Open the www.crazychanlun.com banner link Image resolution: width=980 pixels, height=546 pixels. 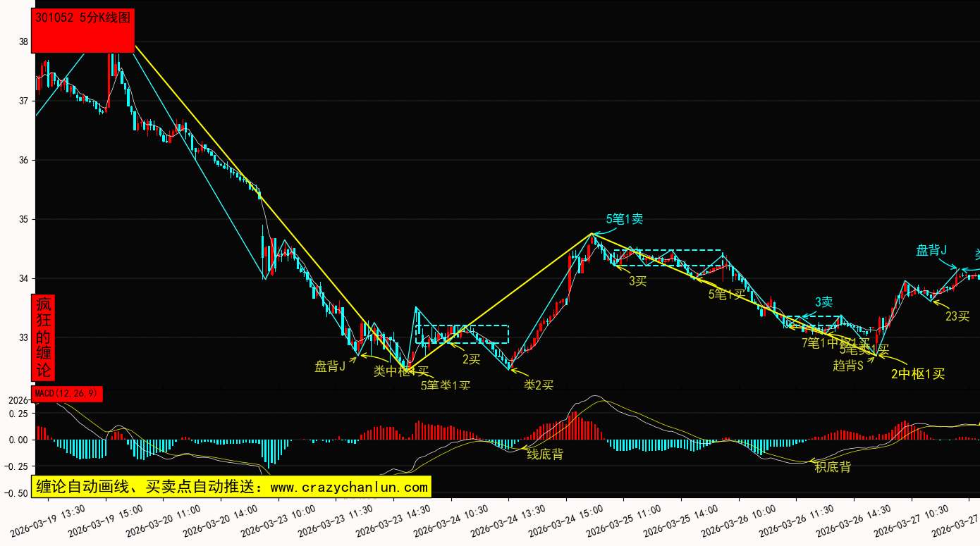tap(231, 487)
